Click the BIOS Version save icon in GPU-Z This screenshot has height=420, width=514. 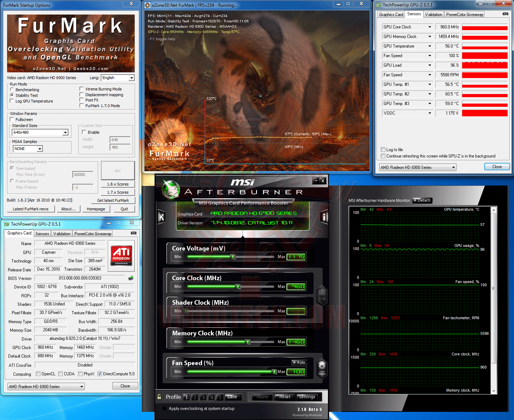131,278
